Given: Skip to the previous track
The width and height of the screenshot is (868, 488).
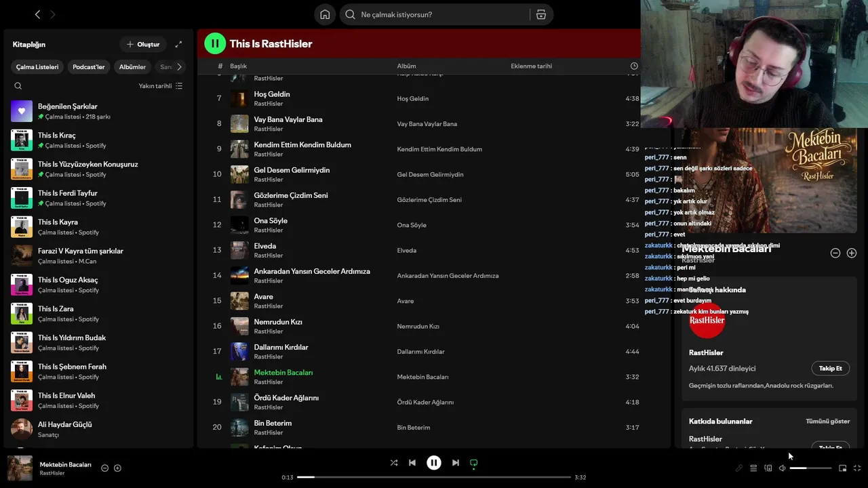Looking at the screenshot, I should 412,463.
